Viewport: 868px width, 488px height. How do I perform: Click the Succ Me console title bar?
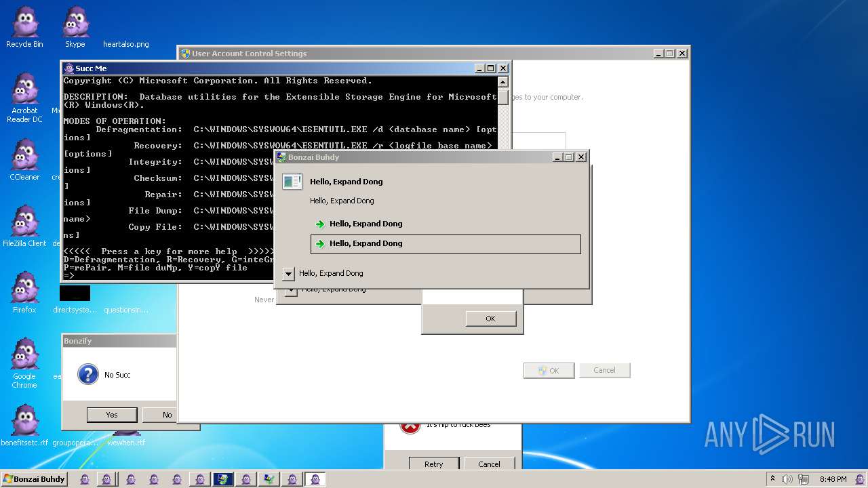285,68
